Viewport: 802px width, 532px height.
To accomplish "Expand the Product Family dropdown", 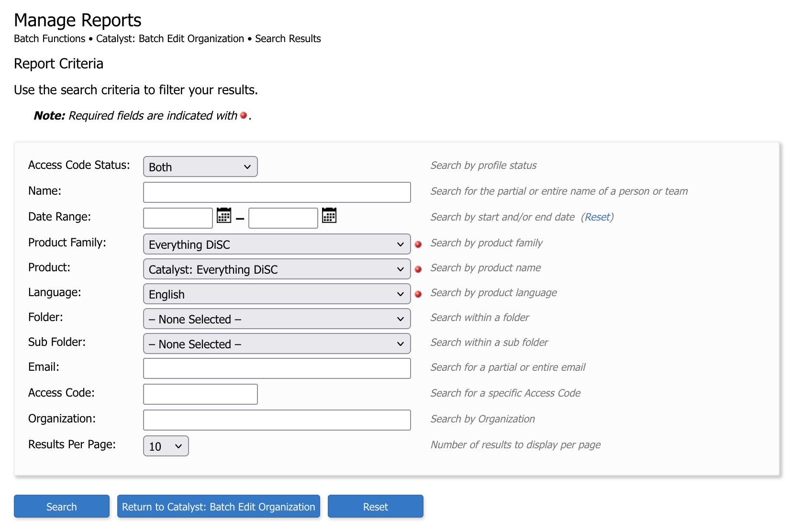I will click(277, 244).
